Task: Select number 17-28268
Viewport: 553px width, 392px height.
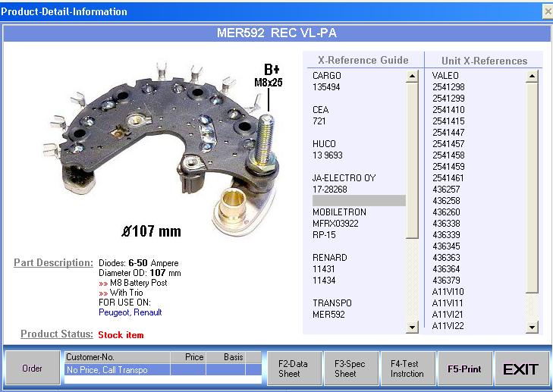Action: (x=330, y=190)
